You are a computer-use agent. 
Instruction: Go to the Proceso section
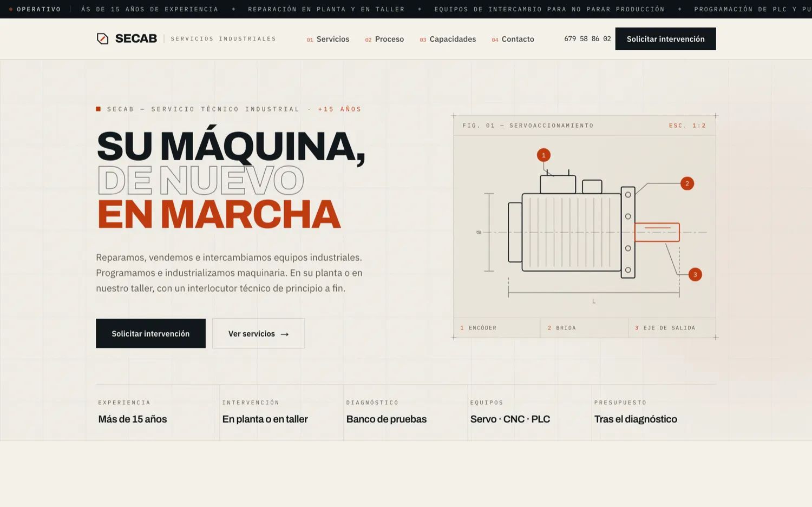pyautogui.click(x=384, y=39)
